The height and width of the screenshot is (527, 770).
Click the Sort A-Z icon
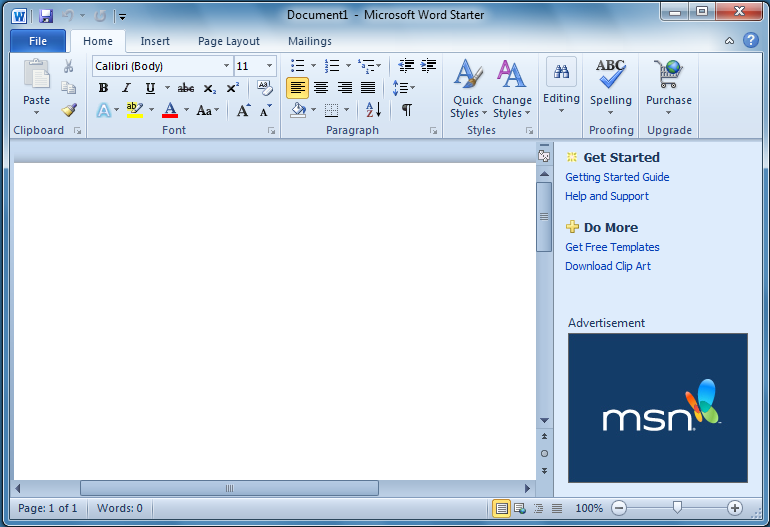click(x=373, y=110)
